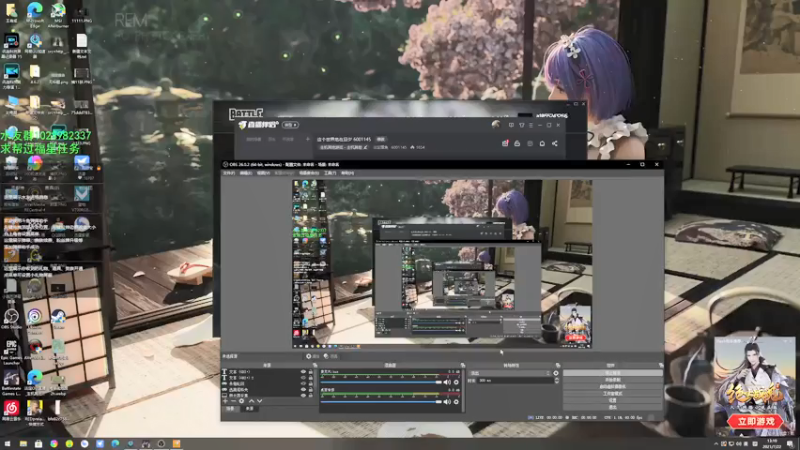Click OBS icon on Windows taskbar
Image resolution: width=800 pixels, height=450 pixels.
click(161, 444)
